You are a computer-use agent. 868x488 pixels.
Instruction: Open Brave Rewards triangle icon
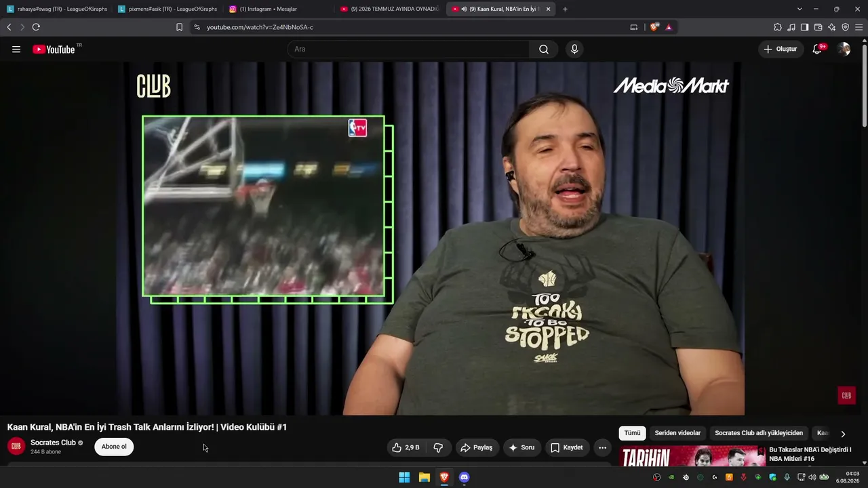click(x=669, y=27)
